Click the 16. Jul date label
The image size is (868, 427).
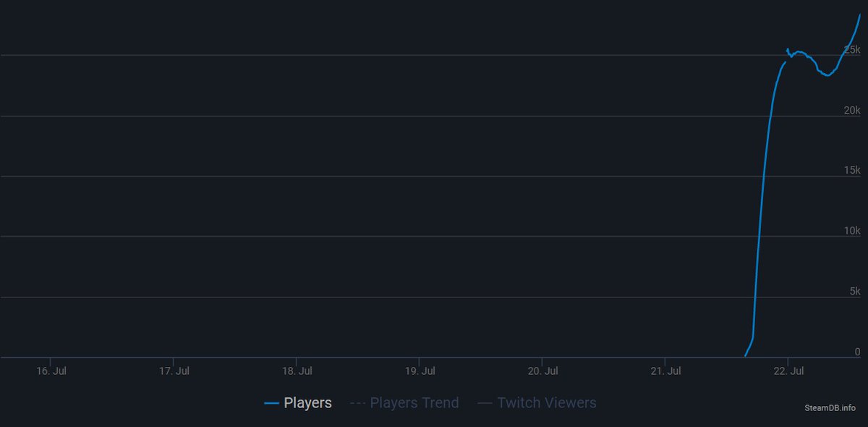tap(51, 371)
